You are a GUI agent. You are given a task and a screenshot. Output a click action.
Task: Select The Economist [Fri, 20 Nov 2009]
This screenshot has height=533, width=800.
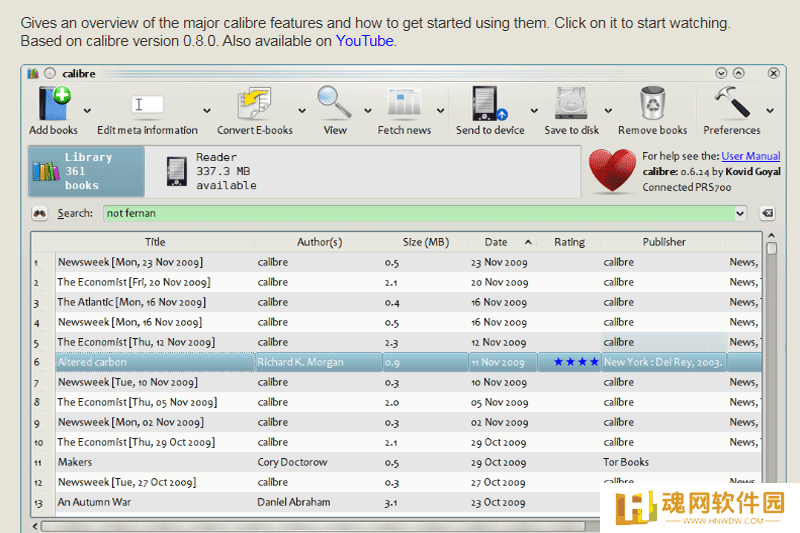point(134,282)
